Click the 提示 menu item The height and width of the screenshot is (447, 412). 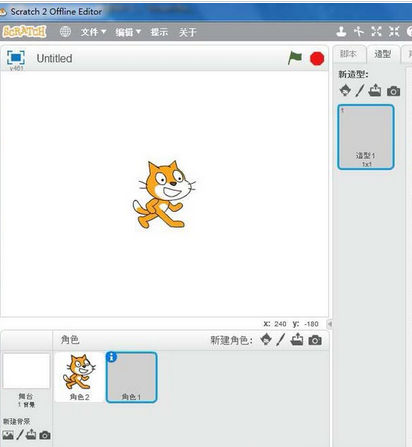(x=159, y=32)
